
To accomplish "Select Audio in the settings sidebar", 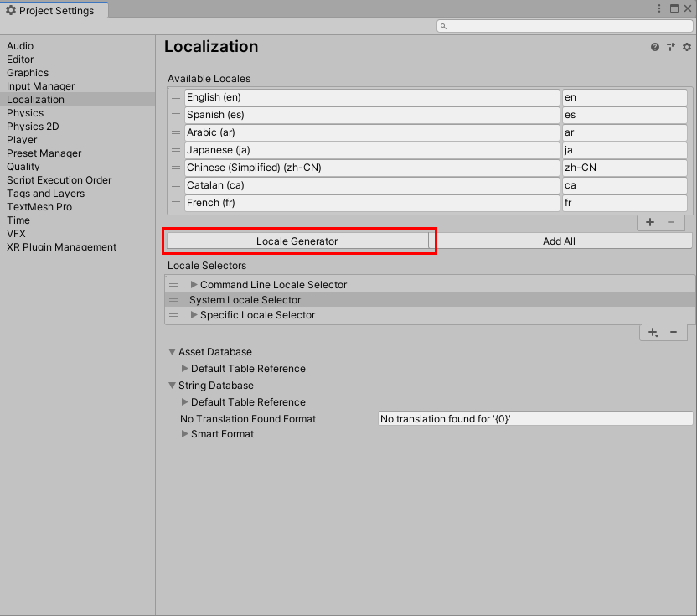I will click(x=20, y=46).
